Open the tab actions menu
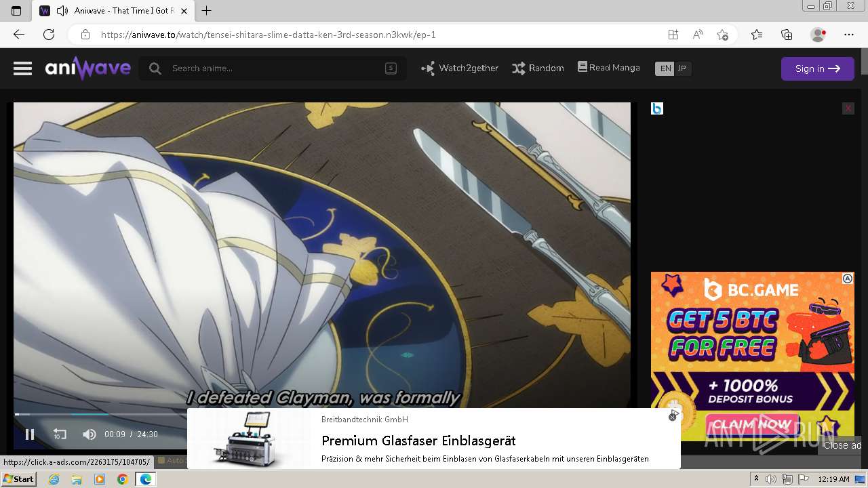Screen dimensions: 868x488 [16, 10]
